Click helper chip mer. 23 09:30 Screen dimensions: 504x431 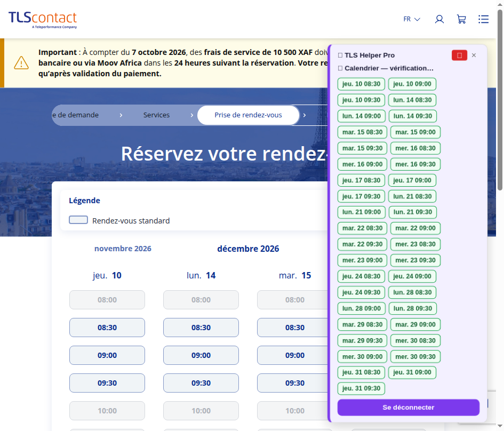coord(415,260)
